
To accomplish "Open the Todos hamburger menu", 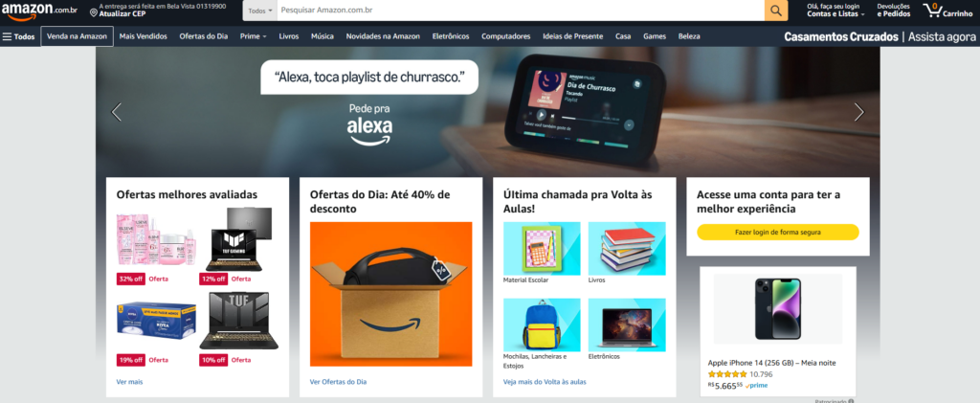I will (x=19, y=36).
